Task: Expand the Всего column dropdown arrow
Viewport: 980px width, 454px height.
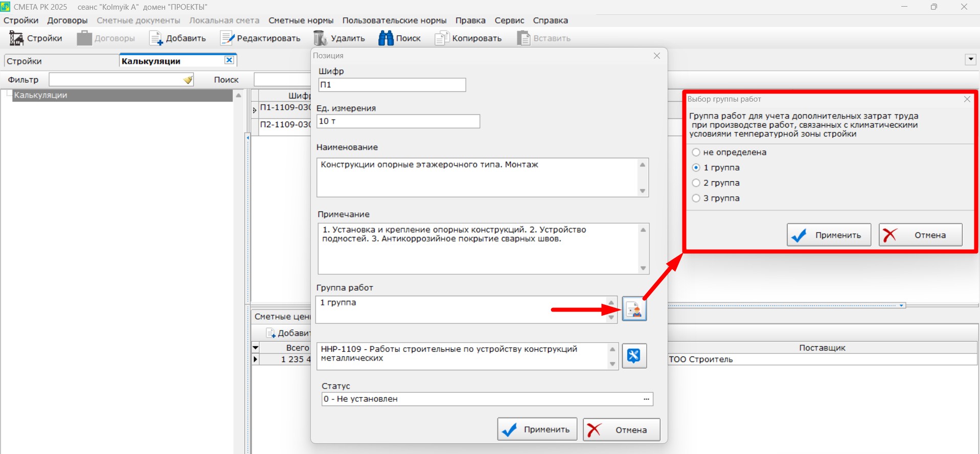Action: coord(256,348)
